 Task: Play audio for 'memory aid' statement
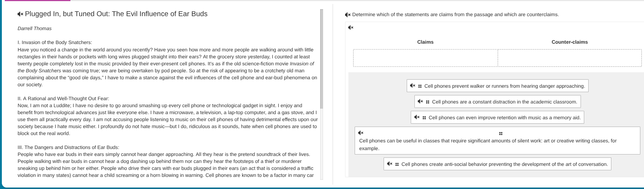coord(417,117)
